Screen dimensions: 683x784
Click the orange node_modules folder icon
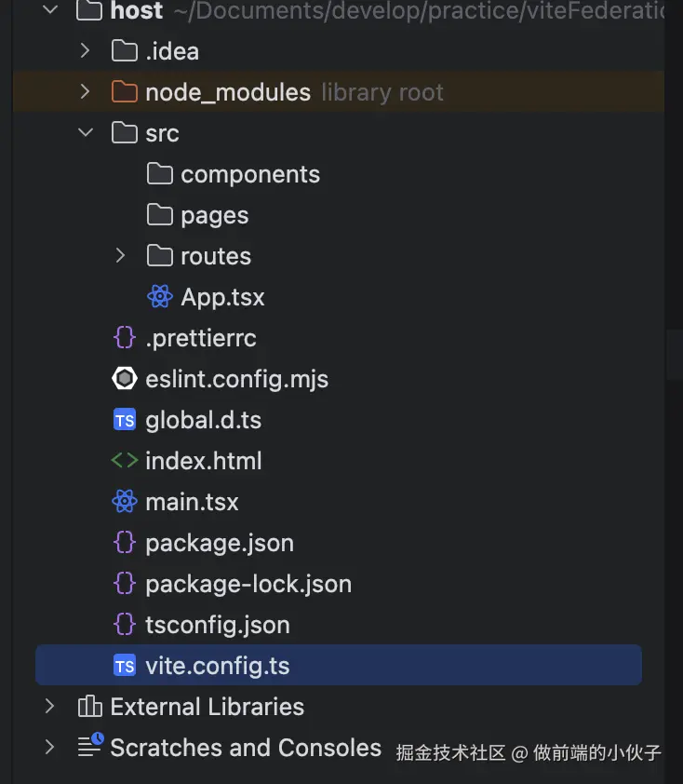pyautogui.click(x=125, y=92)
